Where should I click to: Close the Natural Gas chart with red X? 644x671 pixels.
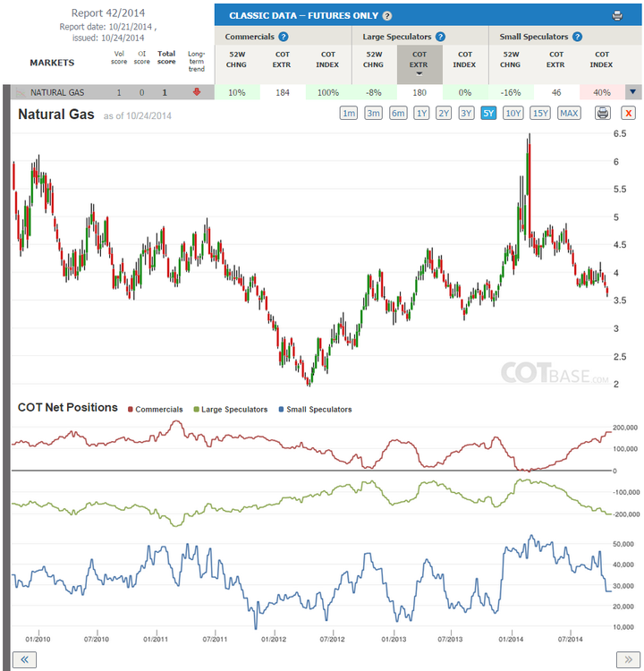coord(628,113)
